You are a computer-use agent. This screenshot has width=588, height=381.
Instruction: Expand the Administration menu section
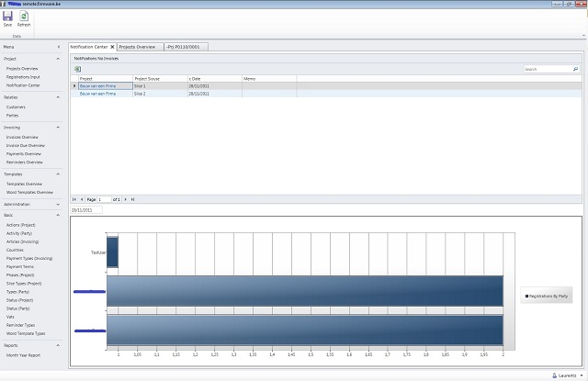(x=58, y=205)
